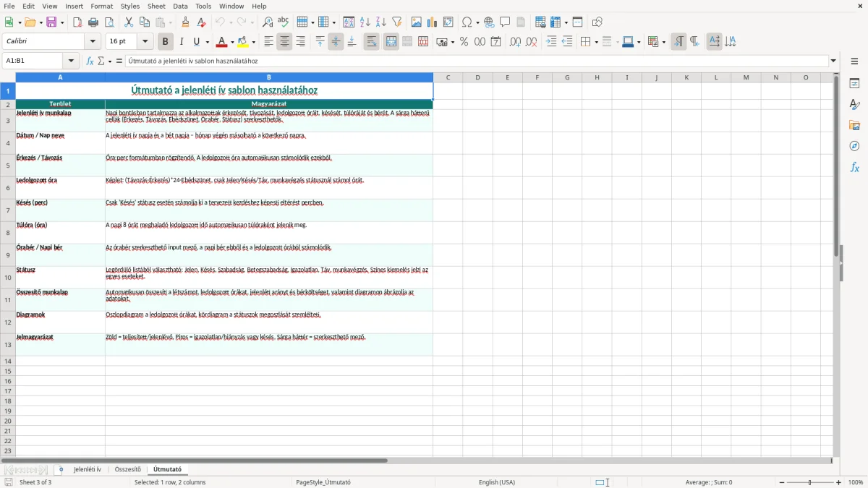
Task: Toggle AutoFilter funnel icon
Action: [397, 22]
